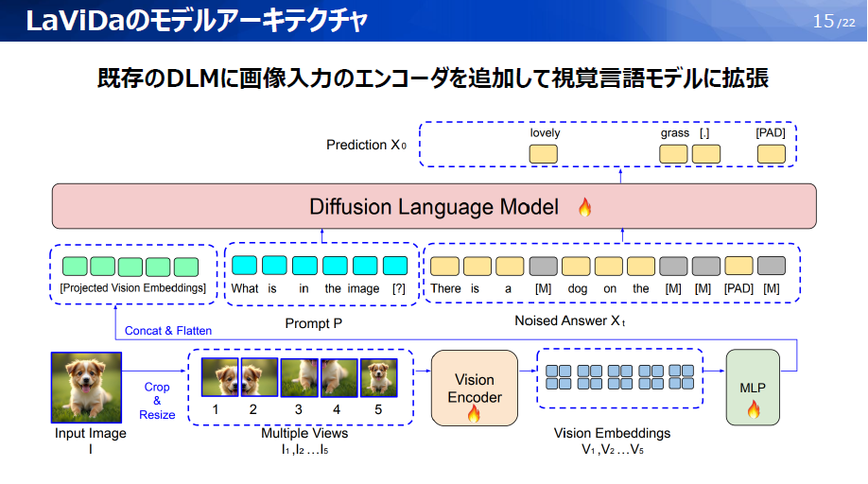Click the 'Concat & Flatten' blue label
The image size is (868, 484).
click(168, 331)
